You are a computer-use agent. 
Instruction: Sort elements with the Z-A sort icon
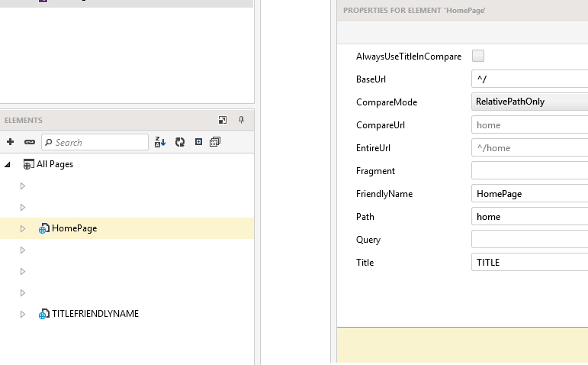[160, 142]
